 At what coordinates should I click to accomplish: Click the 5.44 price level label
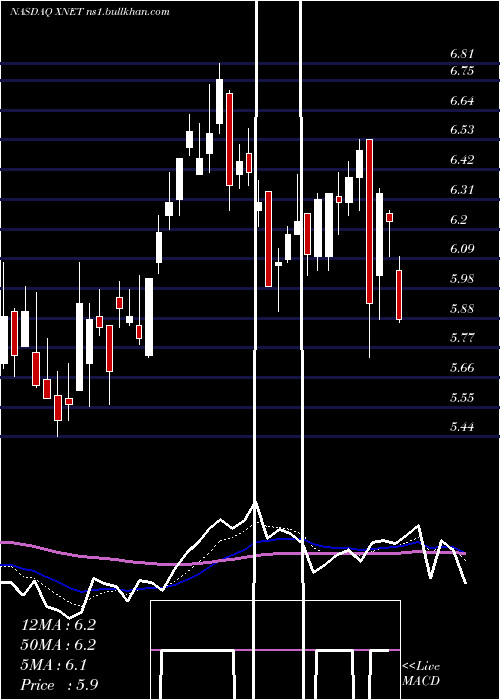click(462, 426)
